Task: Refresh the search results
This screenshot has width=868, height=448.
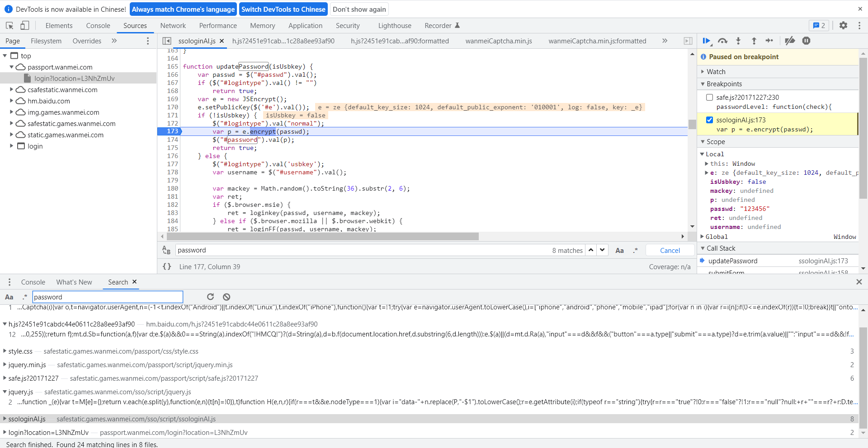Action: (x=210, y=297)
